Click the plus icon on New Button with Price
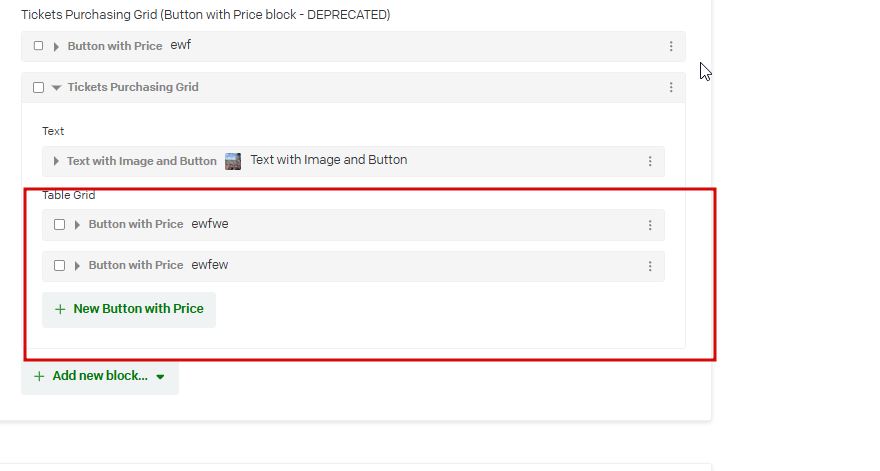Image resolution: width=880 pixels, height=471 pixels. point(60,310)
